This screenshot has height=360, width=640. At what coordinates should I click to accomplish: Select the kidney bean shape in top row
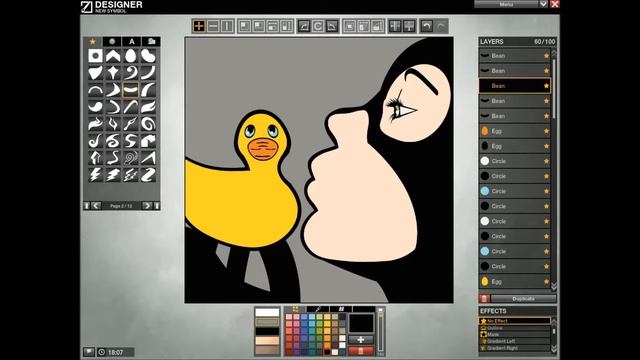point(148,56)
